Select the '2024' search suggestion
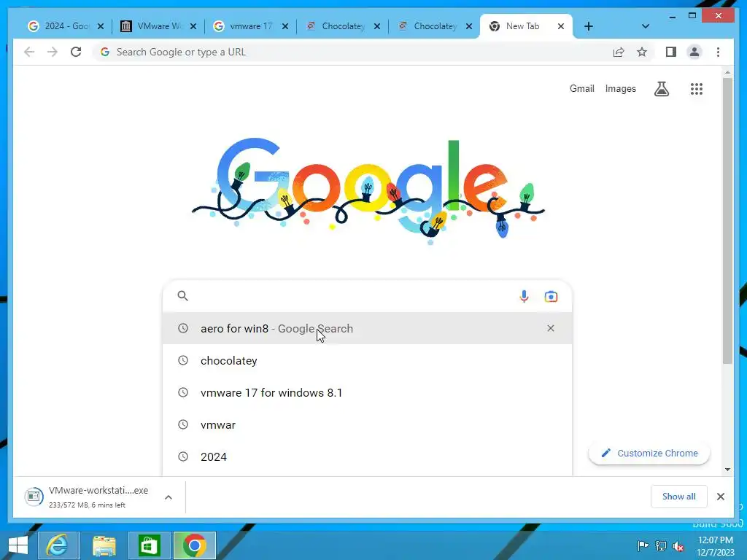Image resolution: width=747 pixels, height=560 pixels. pyautogui.click(x=367, y=456)
